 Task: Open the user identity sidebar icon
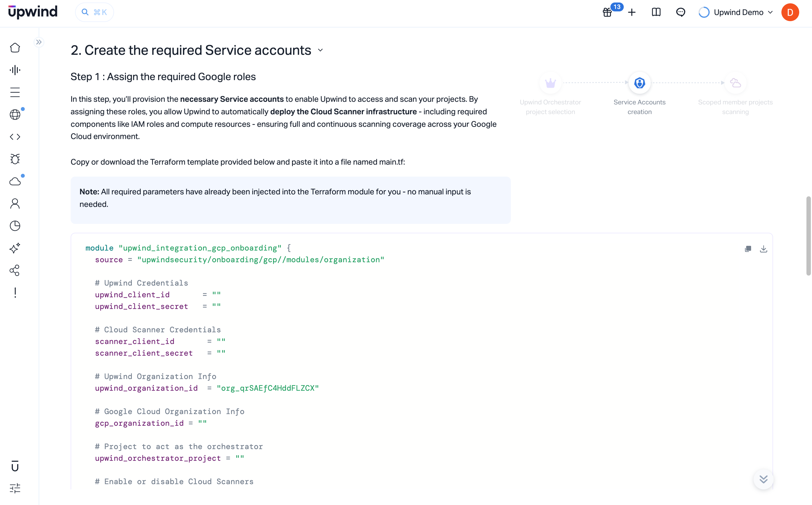pyautogui.click(x=15, y=204)
